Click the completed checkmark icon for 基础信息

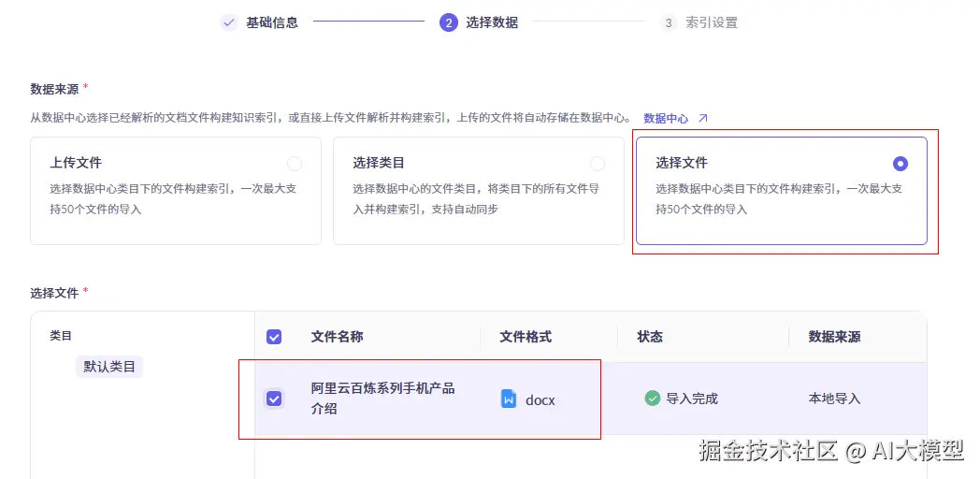coord(229,22)
